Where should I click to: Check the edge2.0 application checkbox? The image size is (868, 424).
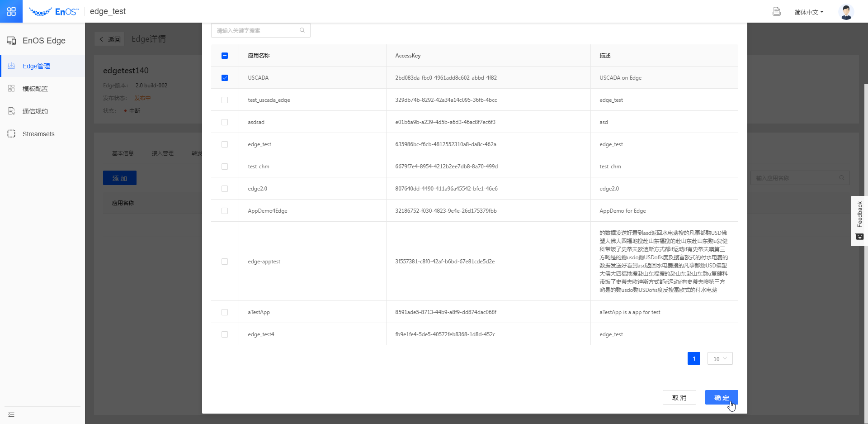(225, 188)
